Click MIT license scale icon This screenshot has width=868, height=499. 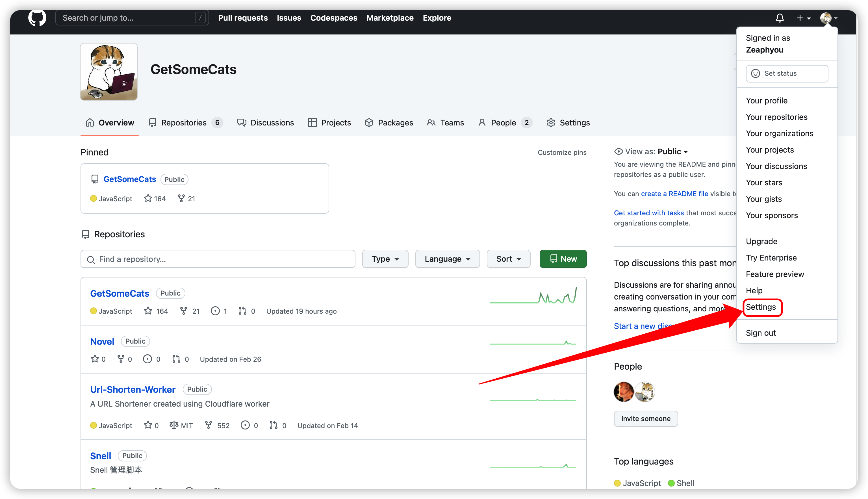[174, 425]
